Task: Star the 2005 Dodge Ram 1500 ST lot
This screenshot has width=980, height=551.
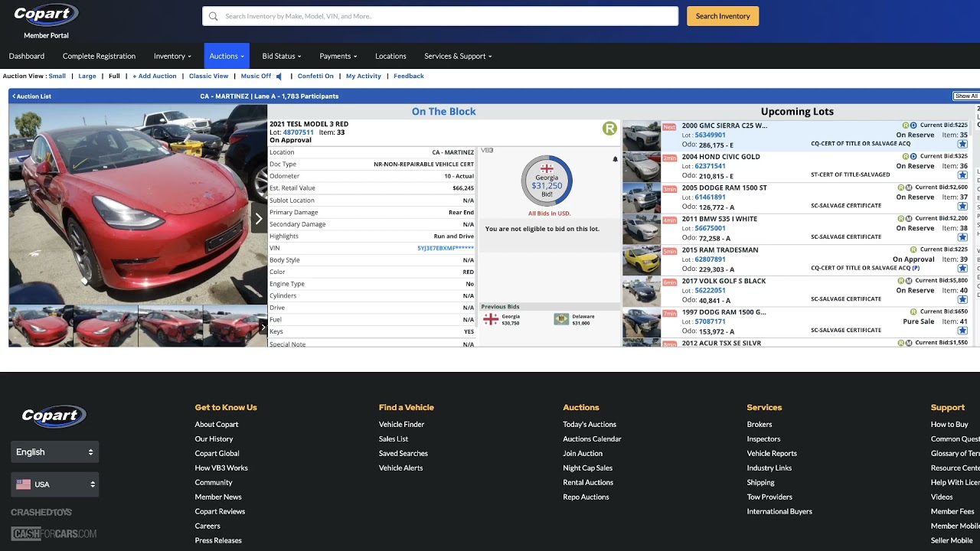Action: pos(962,207)
